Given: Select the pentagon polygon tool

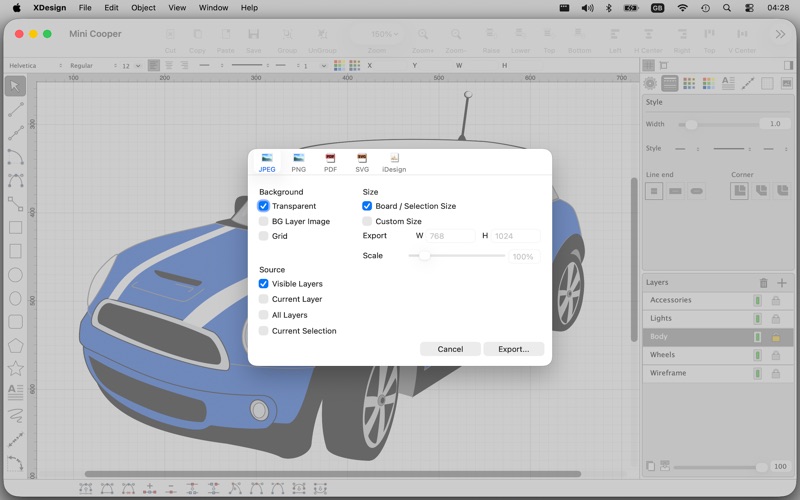Looking at the screenshot, I should [15, 345].
